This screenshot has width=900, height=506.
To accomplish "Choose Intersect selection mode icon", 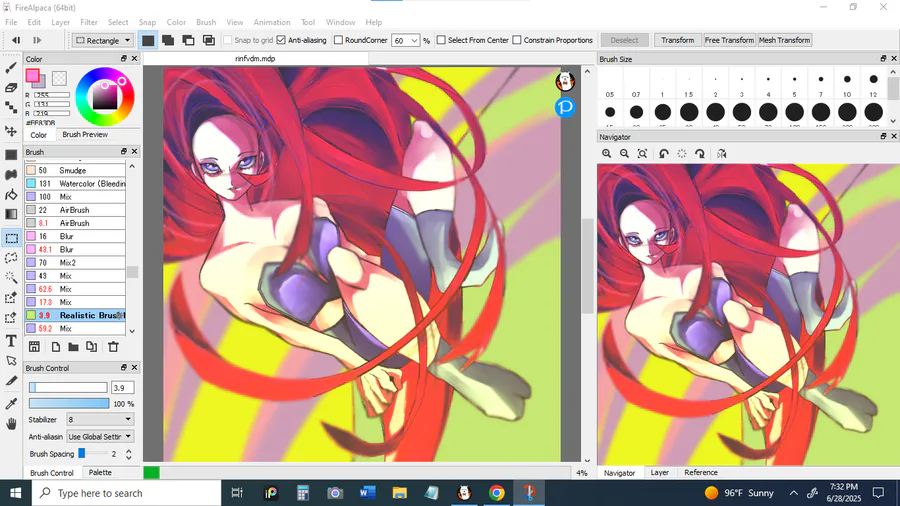I will coord(209,40).
